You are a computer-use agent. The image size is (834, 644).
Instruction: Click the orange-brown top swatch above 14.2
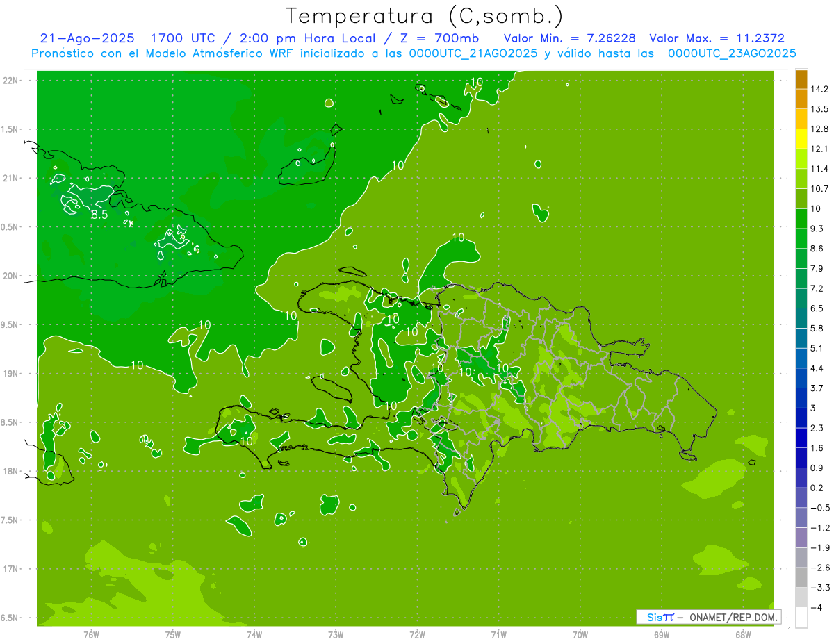tap(801, 79)
